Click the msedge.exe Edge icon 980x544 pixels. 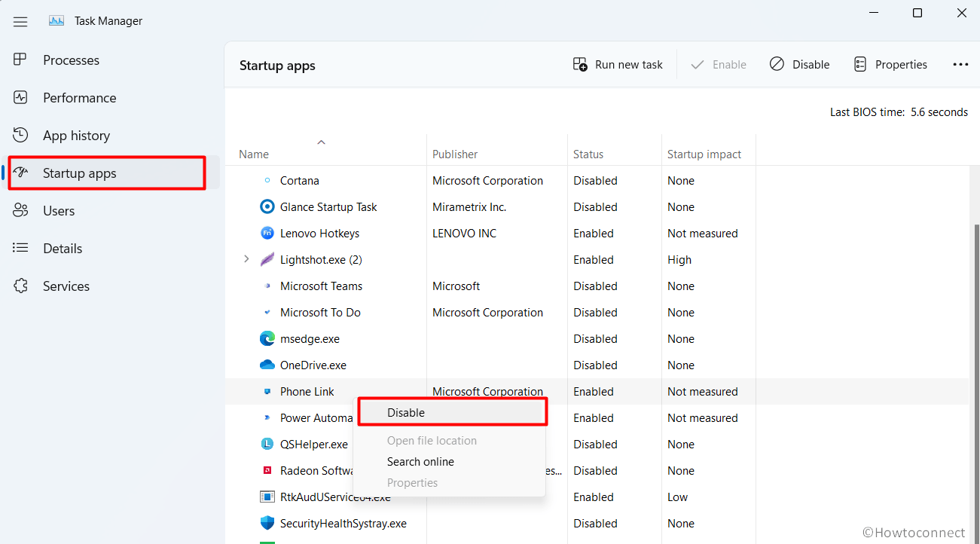(267, 339)
